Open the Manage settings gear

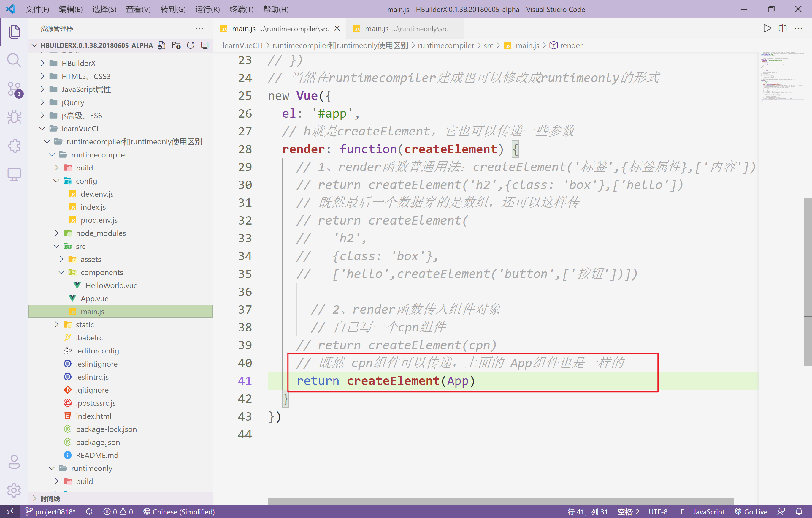14,490
